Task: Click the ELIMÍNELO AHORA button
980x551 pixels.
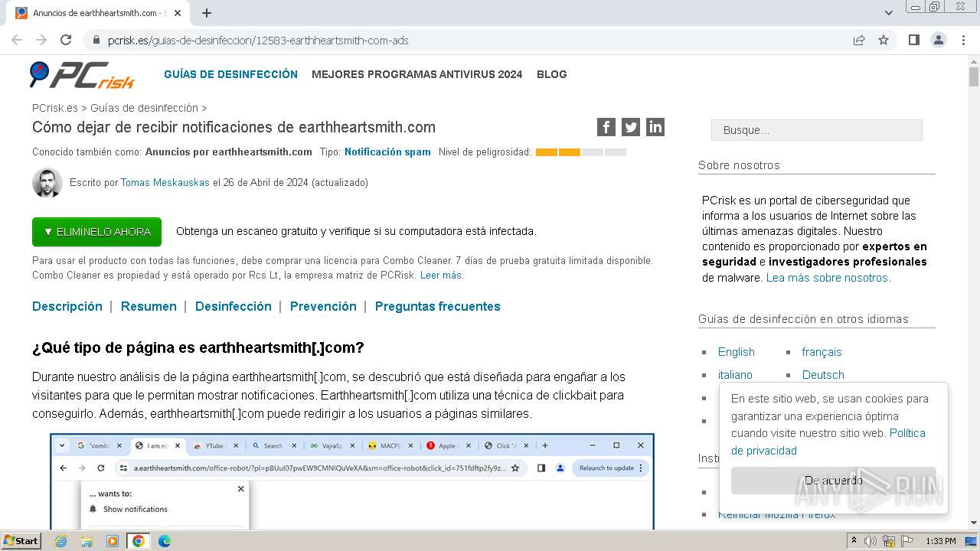Action: tap(96, 232)
